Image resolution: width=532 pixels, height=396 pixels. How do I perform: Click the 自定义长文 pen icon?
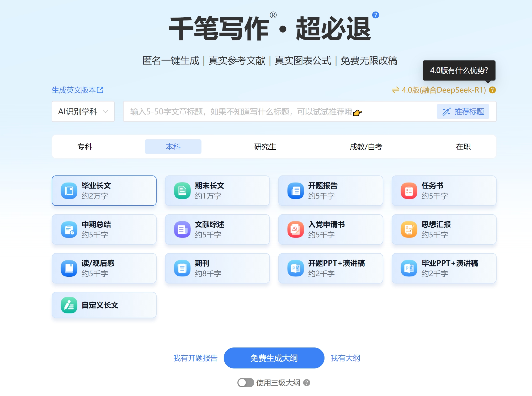(69, 305)
